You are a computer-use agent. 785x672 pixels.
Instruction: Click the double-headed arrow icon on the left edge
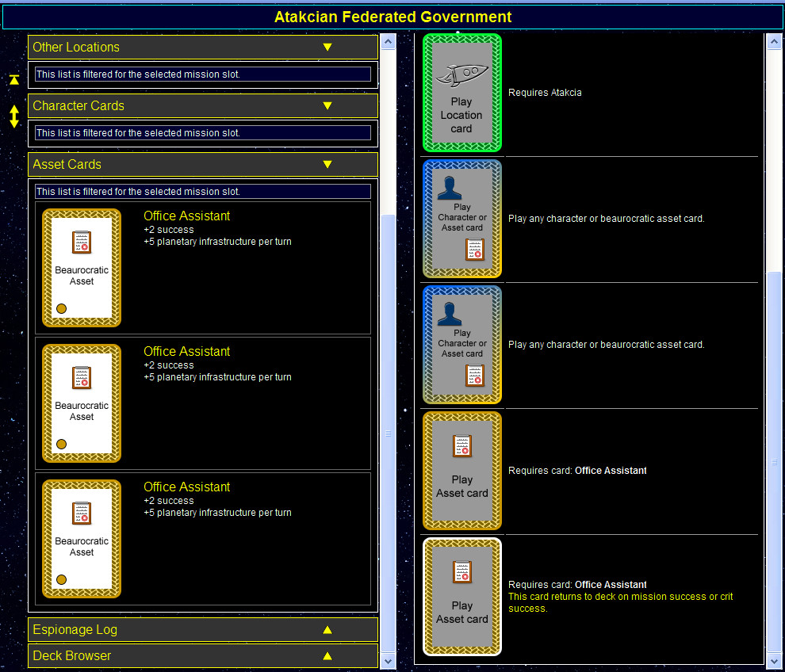point(13,116)
